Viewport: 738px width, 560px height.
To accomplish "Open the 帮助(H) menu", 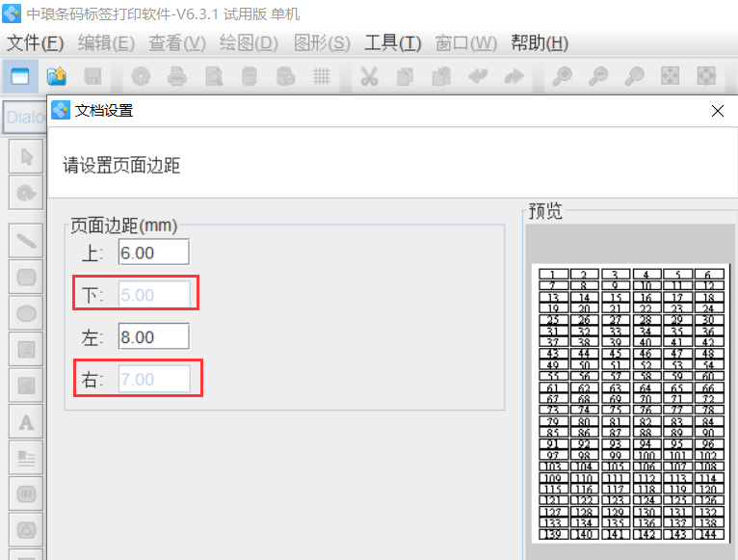I will 540,43.
